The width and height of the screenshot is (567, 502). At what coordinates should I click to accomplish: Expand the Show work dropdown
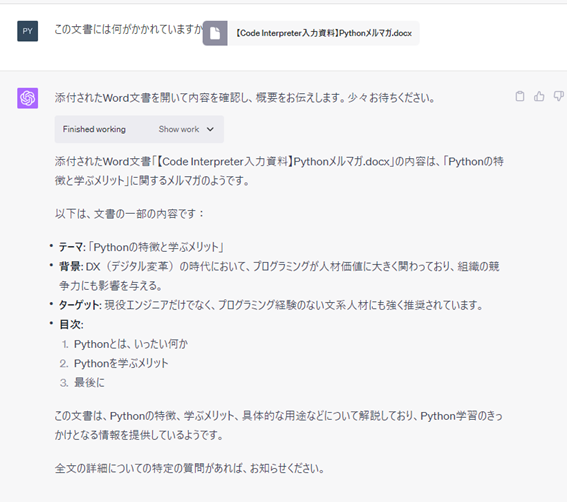(x=186, y=129)
